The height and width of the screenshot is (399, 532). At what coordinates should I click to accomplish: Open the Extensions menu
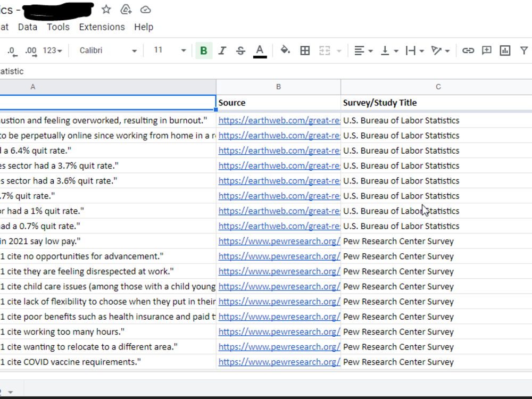[102, 27]
